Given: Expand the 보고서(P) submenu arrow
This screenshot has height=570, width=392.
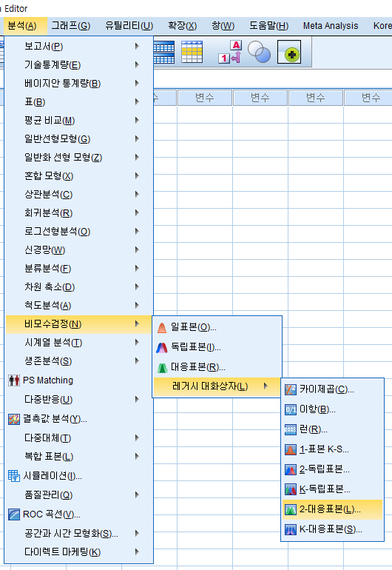Looking at the screenshot, I should [x=137, y=46].
